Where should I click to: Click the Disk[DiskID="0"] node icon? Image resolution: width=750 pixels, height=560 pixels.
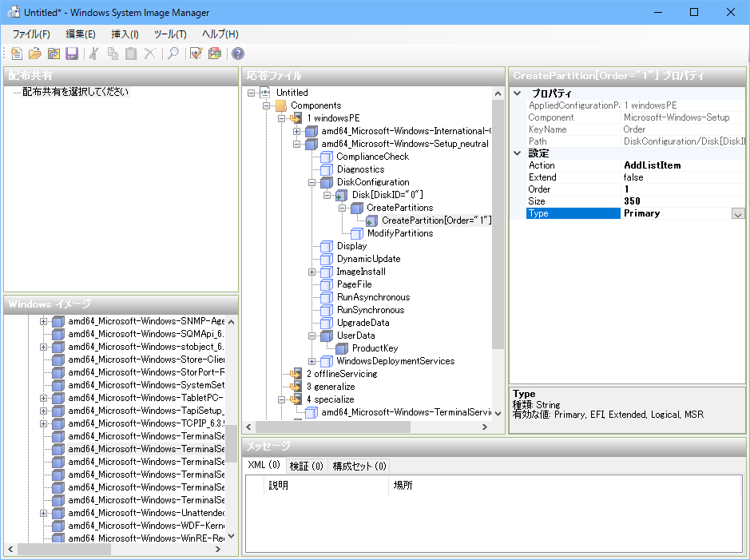click(x=342, y=195)
